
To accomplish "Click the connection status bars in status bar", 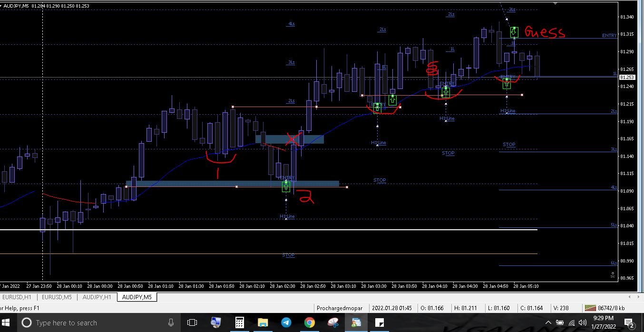I will coord(590,308).
